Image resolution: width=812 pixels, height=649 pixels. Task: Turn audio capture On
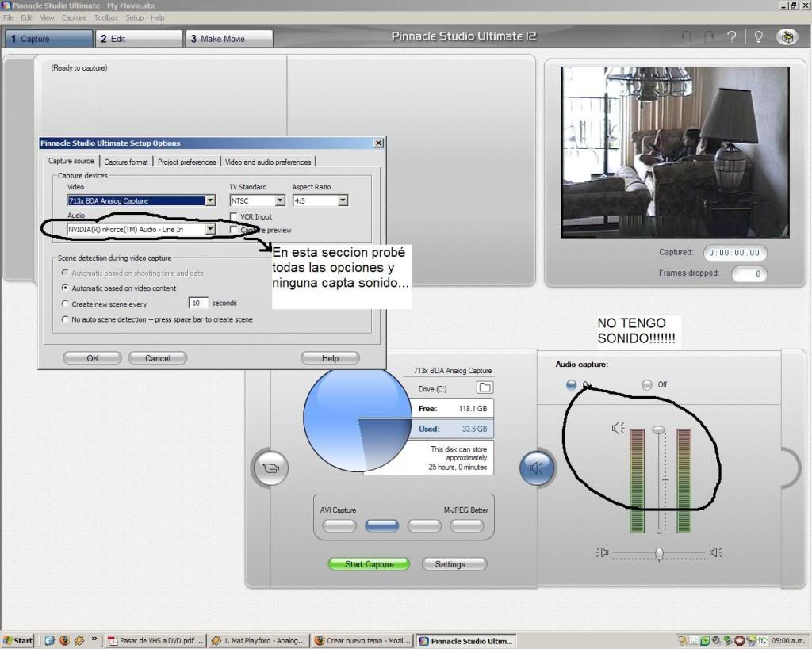(571, 384)
